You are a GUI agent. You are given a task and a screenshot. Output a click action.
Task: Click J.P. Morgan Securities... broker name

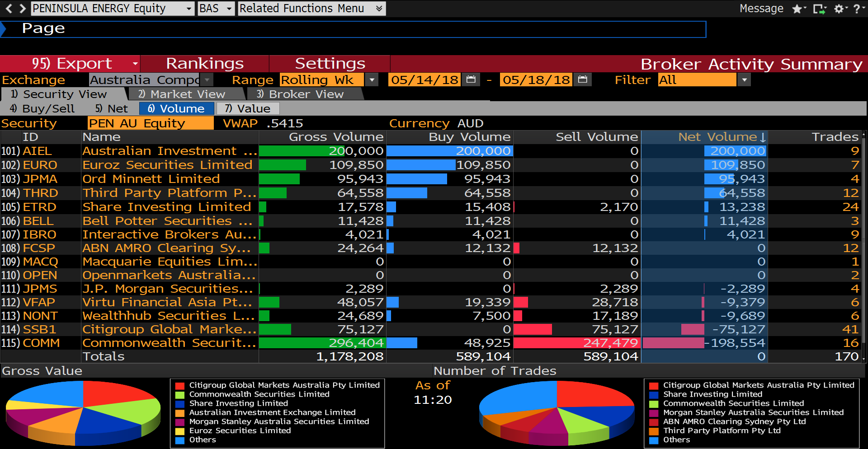(x=168, y=289)
